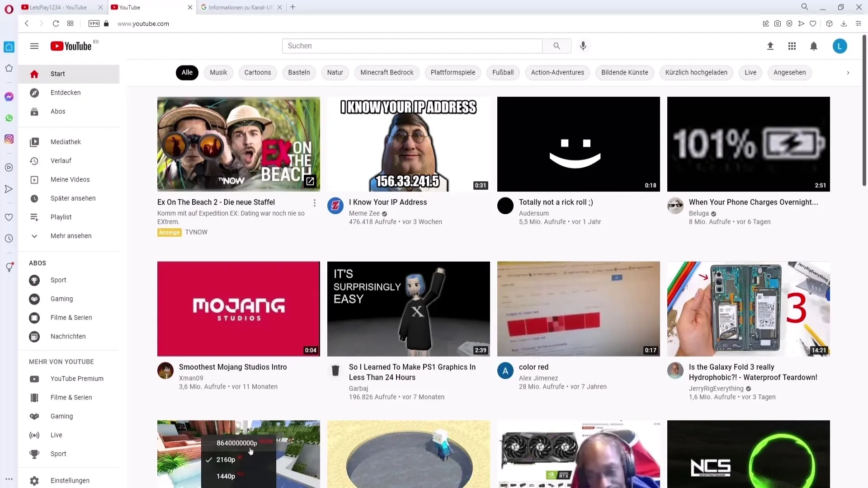Viewport: 868px width, 488px height.
Task: Click the search magnifier button
Action: (x=557, y=46)
